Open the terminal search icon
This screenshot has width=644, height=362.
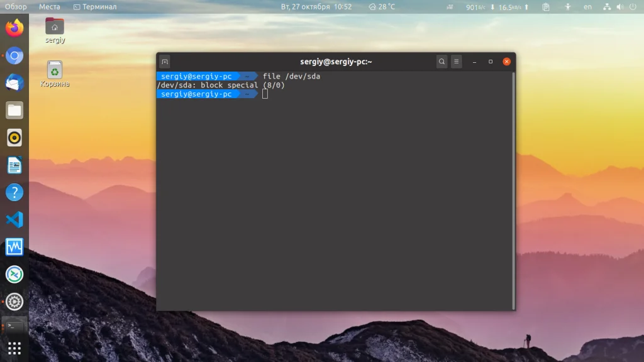[442, 62]
